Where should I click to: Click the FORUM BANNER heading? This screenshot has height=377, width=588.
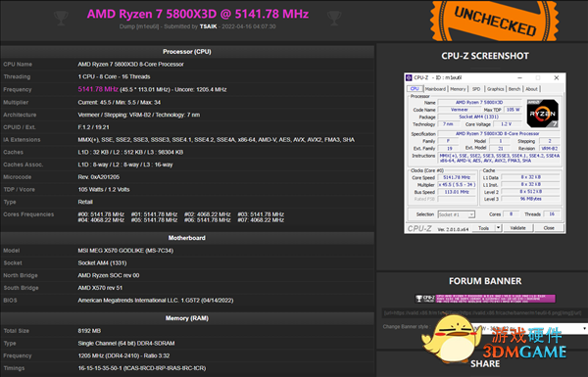tap(485, 281)
